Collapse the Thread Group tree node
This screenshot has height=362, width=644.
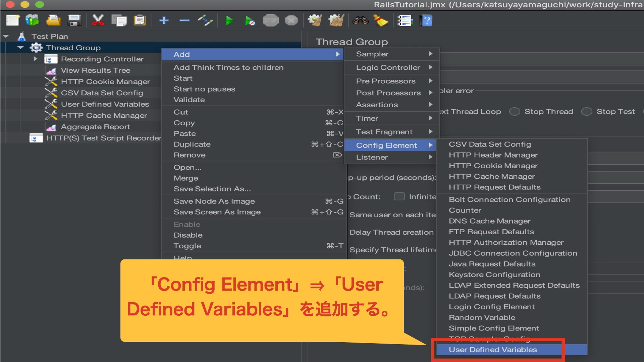21,48
